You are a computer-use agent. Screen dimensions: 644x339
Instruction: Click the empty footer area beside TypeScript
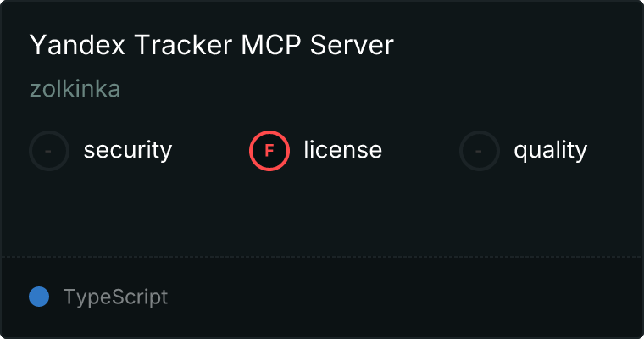(402, 297)
